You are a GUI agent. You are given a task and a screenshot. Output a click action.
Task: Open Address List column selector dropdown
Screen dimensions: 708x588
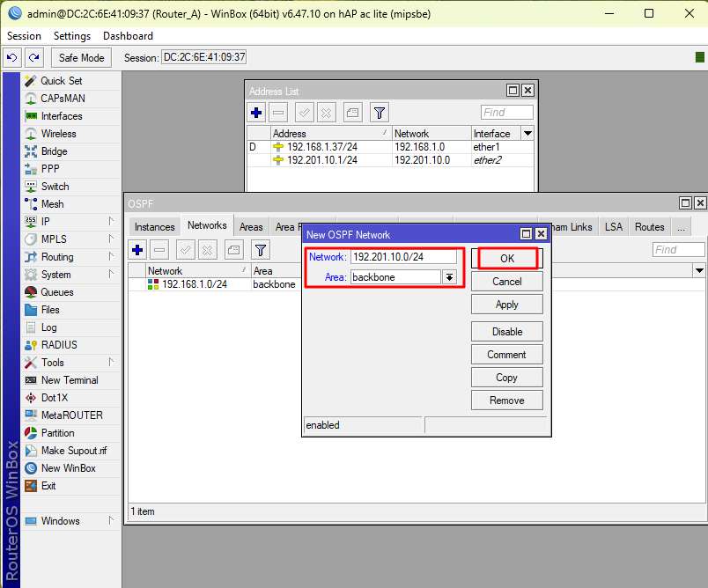(527, 134)
